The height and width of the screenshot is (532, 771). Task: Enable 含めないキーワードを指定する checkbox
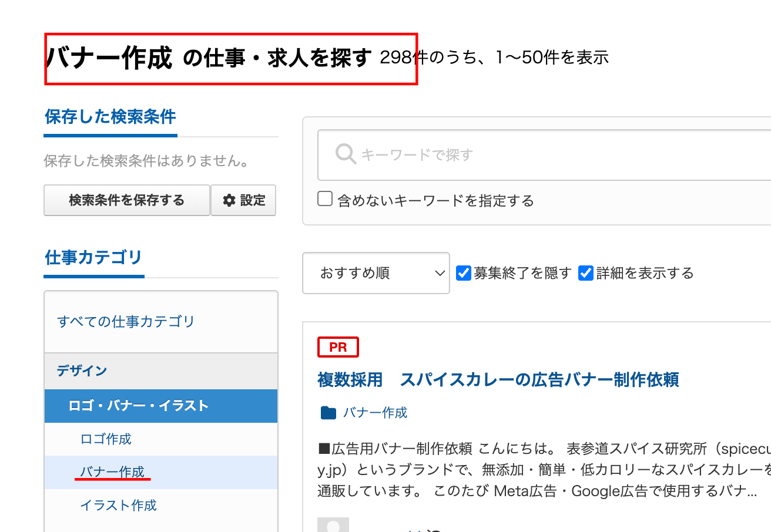tap(325, 199)
